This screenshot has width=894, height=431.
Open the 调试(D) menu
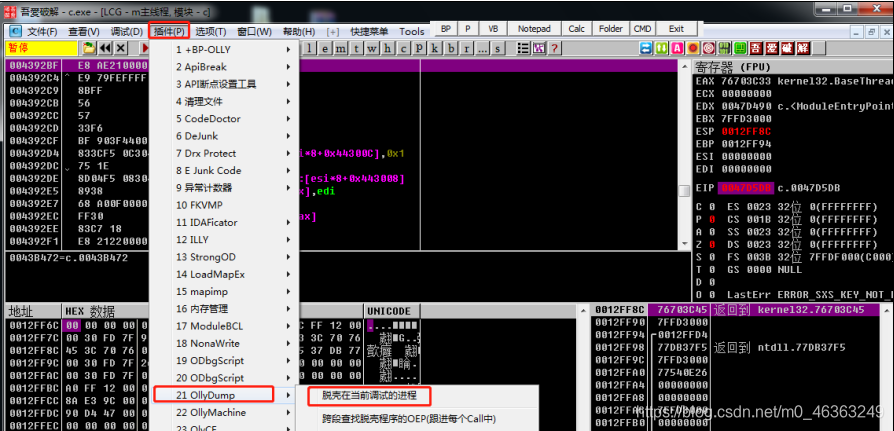[x=127, y=31]
